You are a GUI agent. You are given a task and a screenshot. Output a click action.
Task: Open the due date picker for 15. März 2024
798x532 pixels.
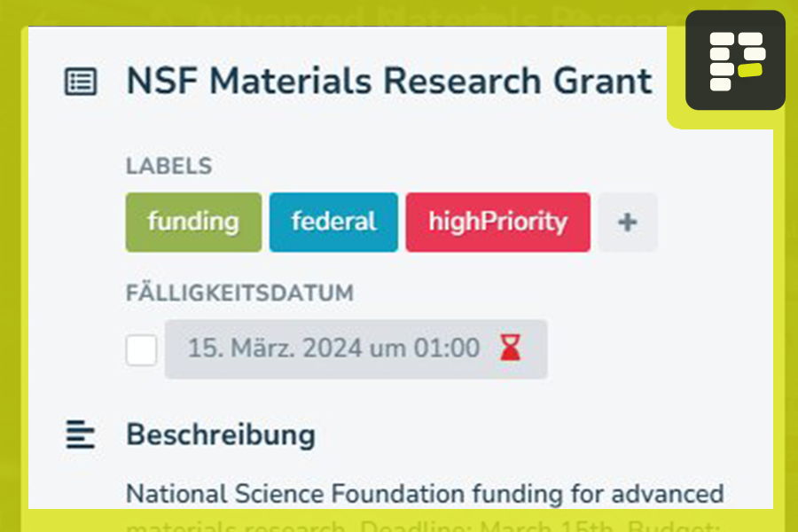coord(333,348)
